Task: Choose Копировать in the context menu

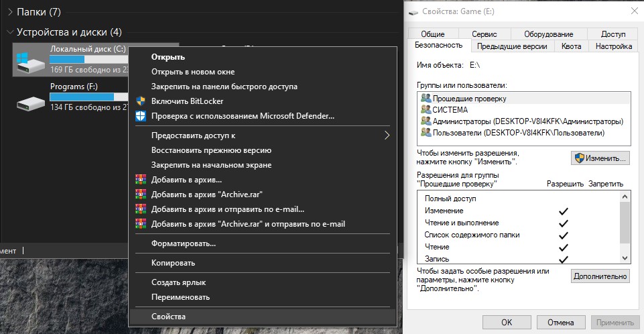Action: click(x=173, y=262)
